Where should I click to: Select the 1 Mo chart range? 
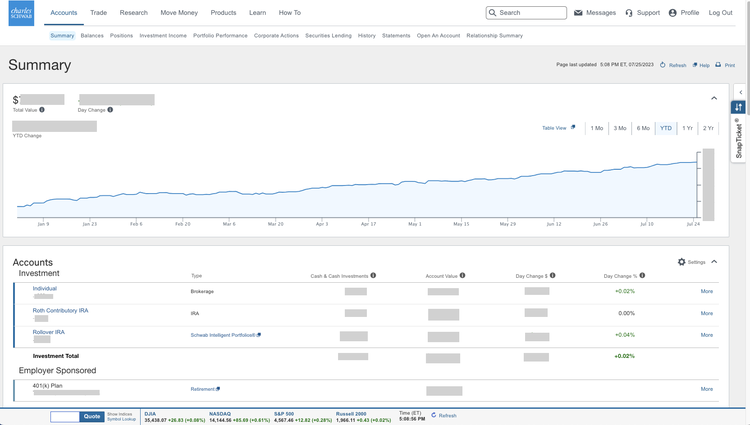point(596,128)
